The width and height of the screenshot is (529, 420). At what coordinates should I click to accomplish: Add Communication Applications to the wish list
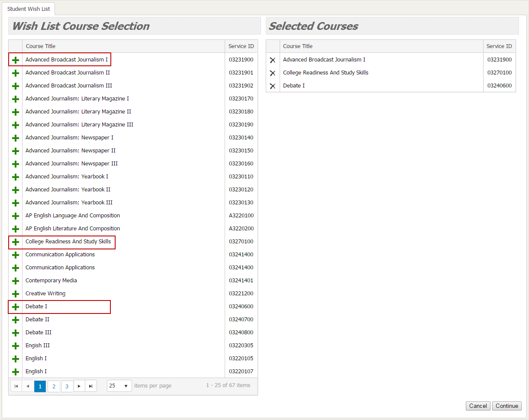click(x=16, y=255)
